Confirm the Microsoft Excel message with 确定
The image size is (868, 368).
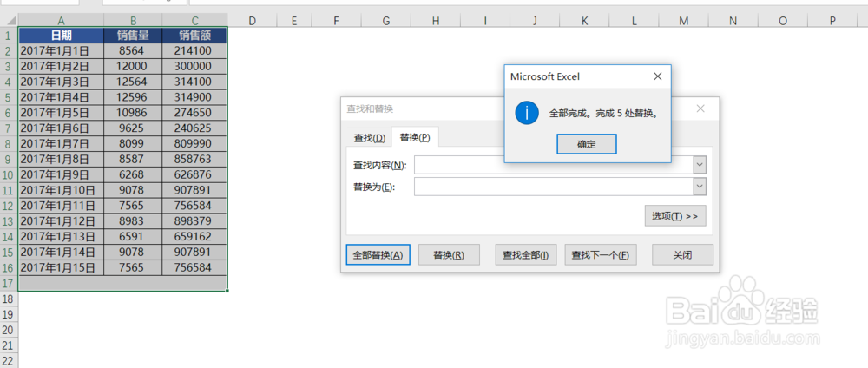coord(586,144)
